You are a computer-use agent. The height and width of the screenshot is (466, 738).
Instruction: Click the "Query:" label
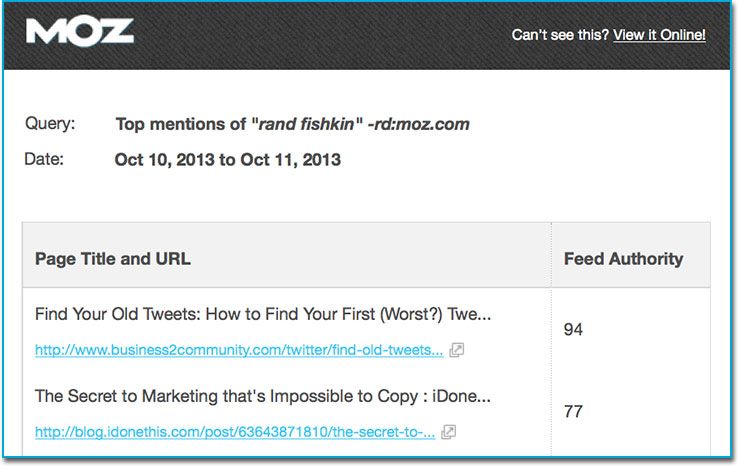tap(49, 125)
